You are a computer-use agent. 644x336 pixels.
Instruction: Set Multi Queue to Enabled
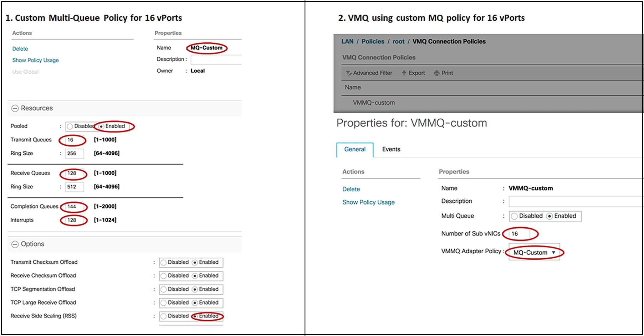[x=550, y=216]
